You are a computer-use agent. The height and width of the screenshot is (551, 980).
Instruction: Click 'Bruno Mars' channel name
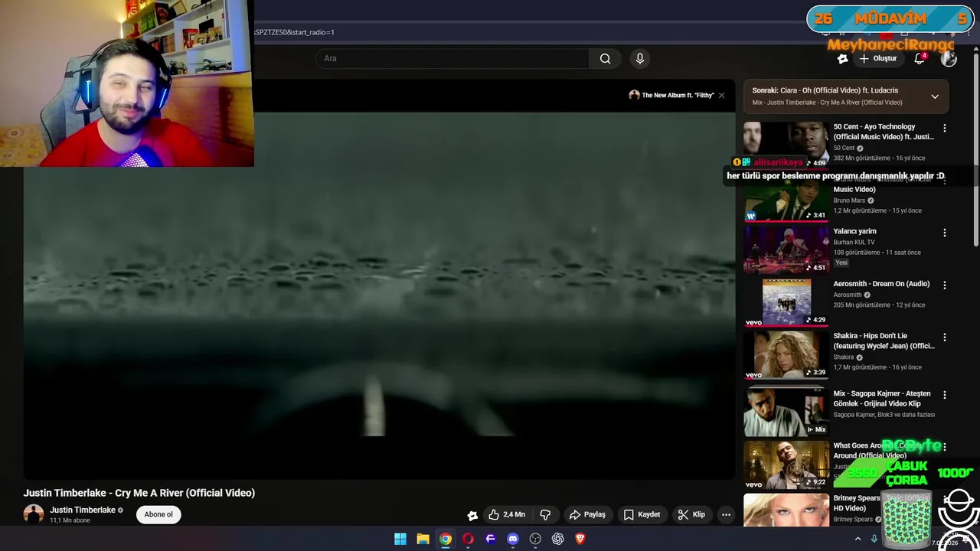[849, 201]
